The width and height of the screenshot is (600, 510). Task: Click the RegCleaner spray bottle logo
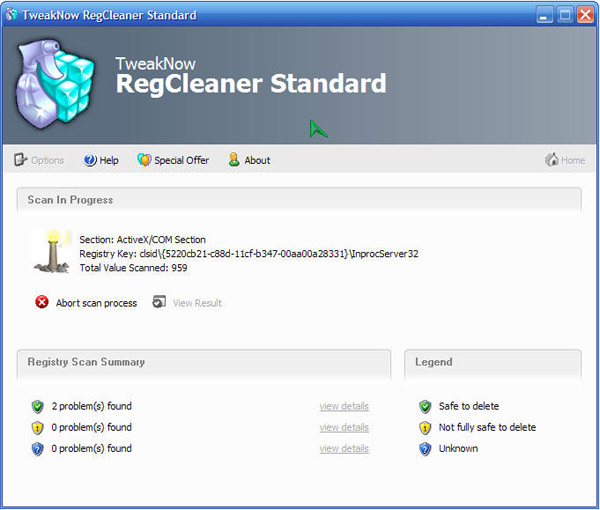click(54, 83)
